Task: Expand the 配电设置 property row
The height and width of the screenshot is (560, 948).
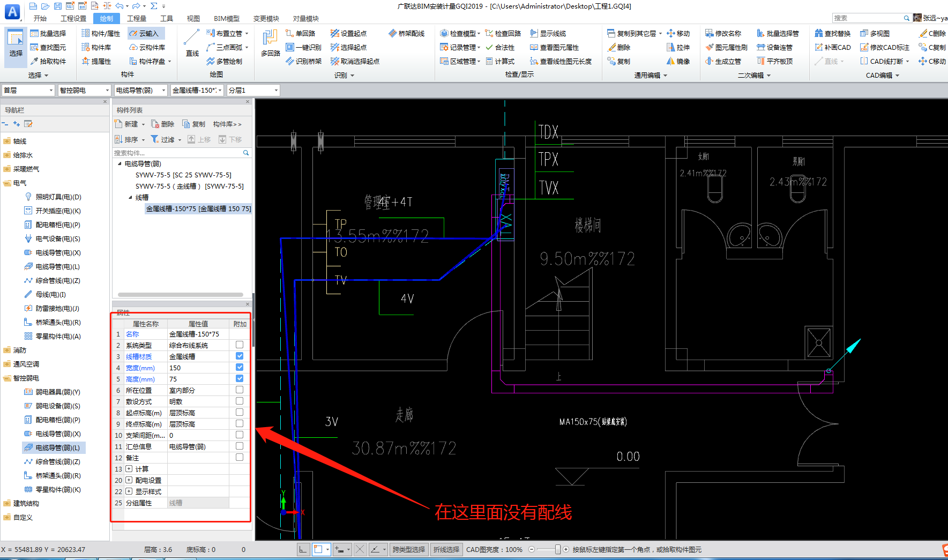Action: 129,480
